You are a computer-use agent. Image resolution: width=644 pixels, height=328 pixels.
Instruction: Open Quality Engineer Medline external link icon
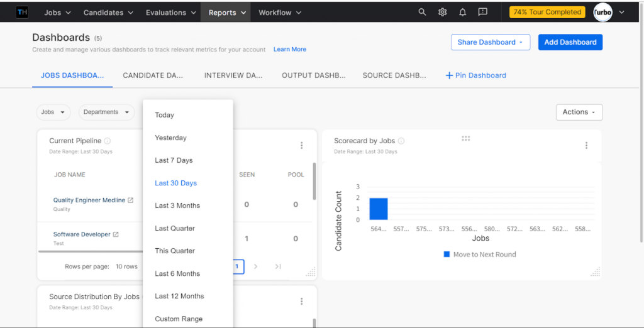[x=131, y=200]
